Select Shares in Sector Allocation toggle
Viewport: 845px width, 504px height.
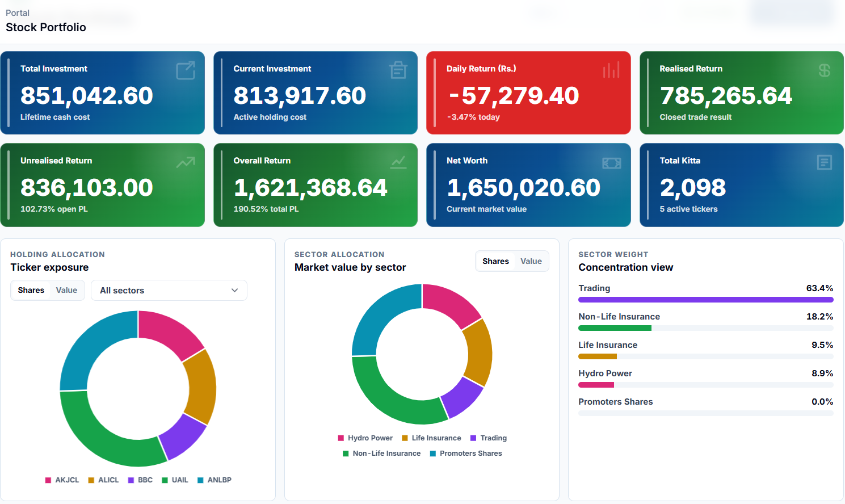(495, 261)
